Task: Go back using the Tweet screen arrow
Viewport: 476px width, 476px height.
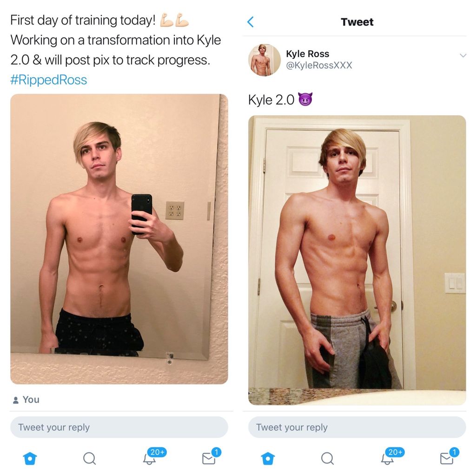Action: tap(251, 21)
